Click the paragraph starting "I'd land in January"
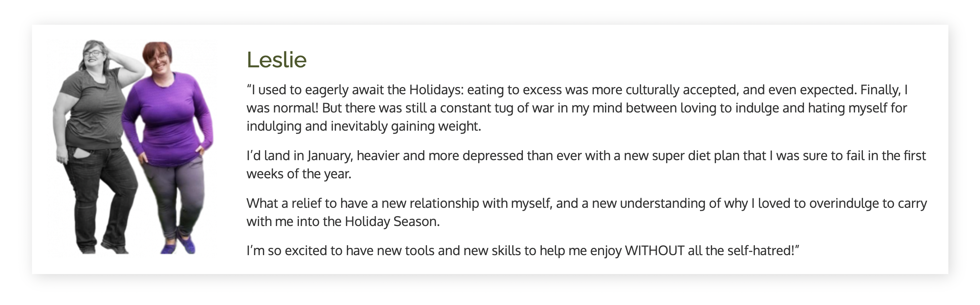The width and height of the screenshot is (980, 305). click(x=586, y=165)
